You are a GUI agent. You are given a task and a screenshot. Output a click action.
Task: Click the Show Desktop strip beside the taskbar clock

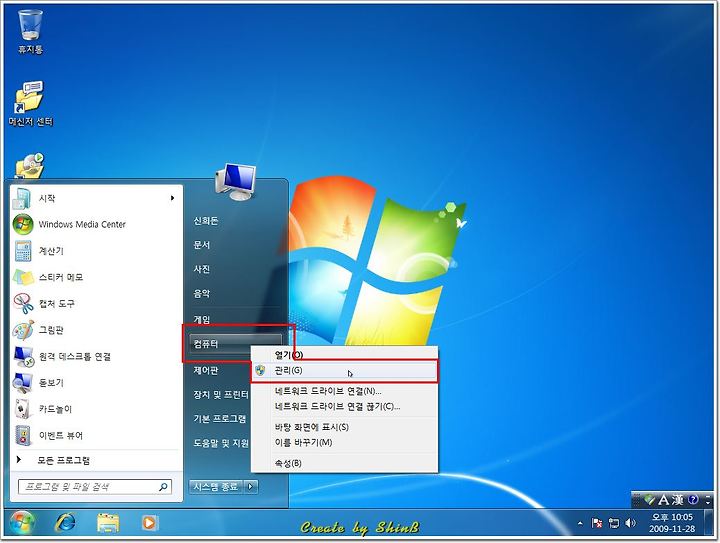pyautogui.click(x=710, y=523)
